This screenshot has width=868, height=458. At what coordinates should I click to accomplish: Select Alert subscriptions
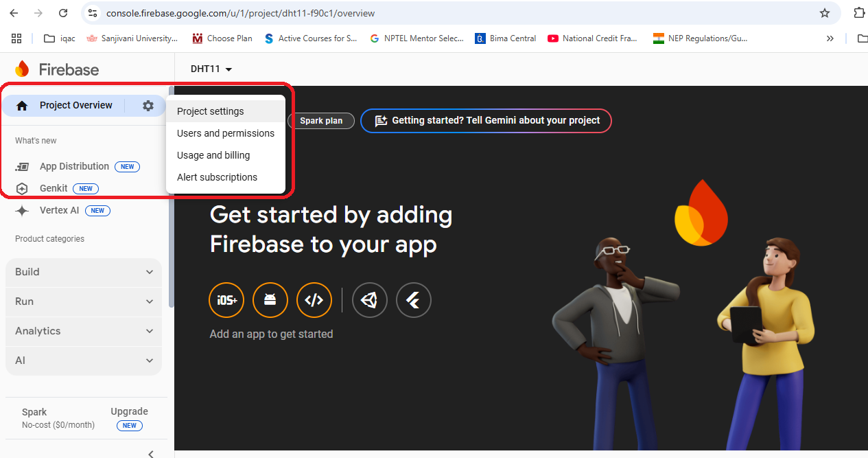coord(226,177)
